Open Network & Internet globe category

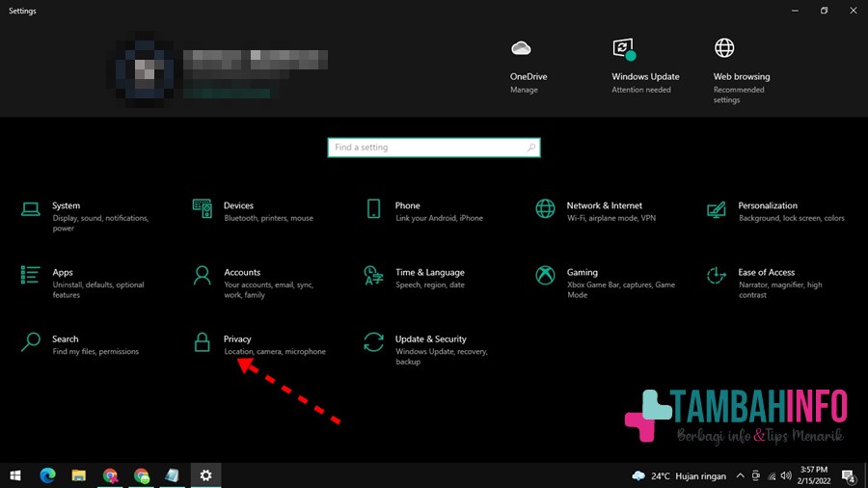pyautogui.click(x=598, y=211)
